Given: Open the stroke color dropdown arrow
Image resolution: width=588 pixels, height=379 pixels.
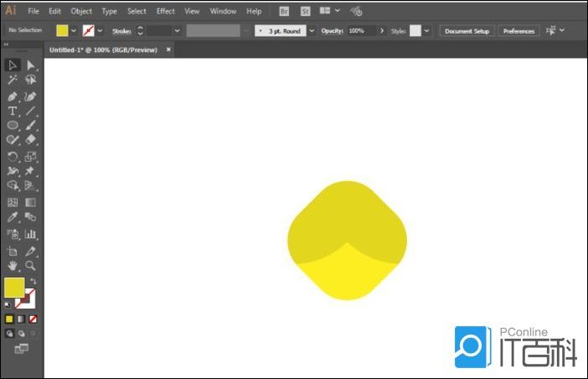Looking at the screenshot, I should (101, 31).
